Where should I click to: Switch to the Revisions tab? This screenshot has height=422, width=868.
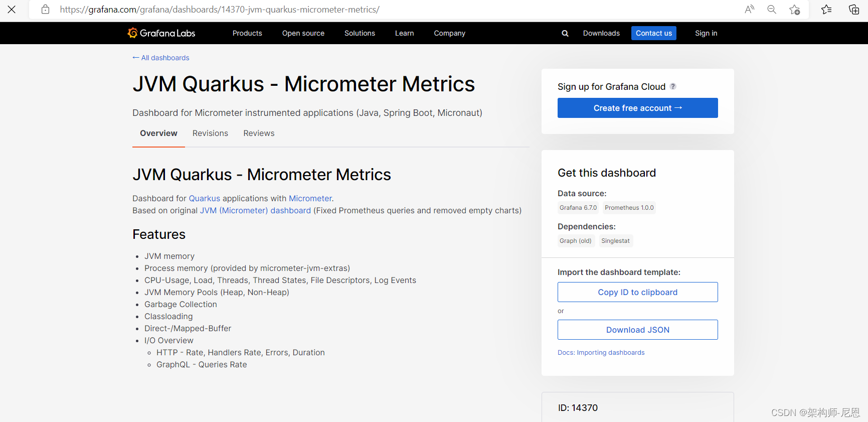[x=210, y=133]
